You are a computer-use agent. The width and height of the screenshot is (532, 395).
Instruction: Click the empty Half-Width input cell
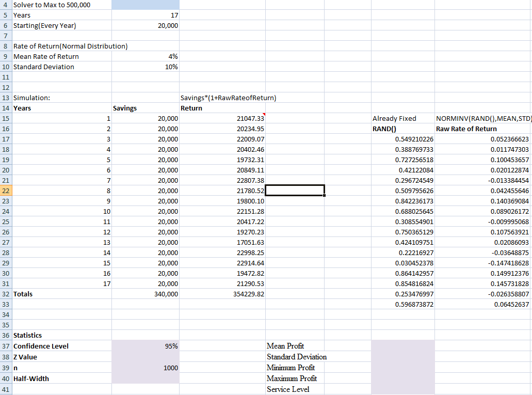point(146,378)
